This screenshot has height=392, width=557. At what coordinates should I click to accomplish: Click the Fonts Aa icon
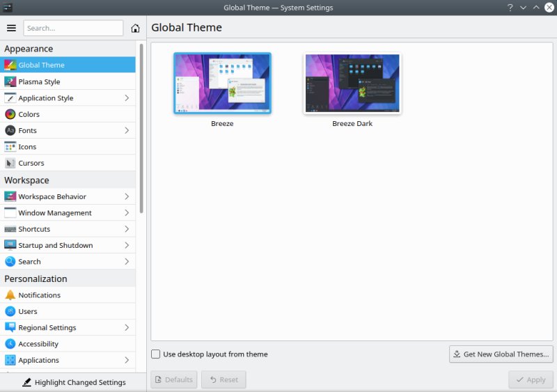pos(10,130)
